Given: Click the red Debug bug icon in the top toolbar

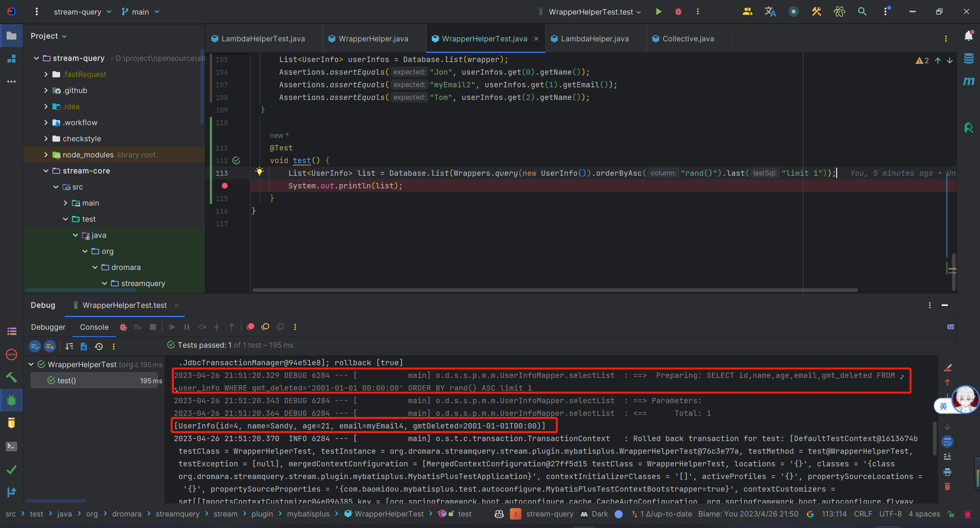Looking at the screenshot, I should pos(678,12).
